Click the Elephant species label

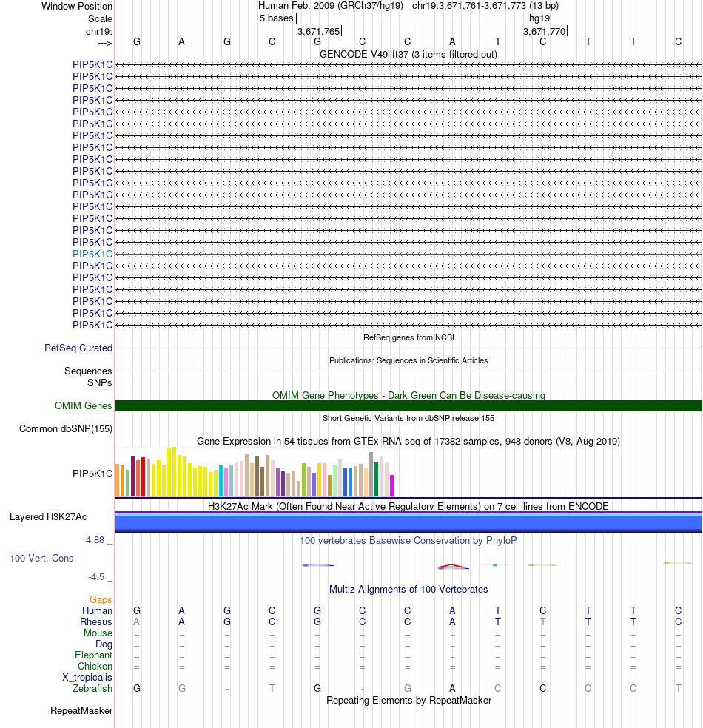93,655
